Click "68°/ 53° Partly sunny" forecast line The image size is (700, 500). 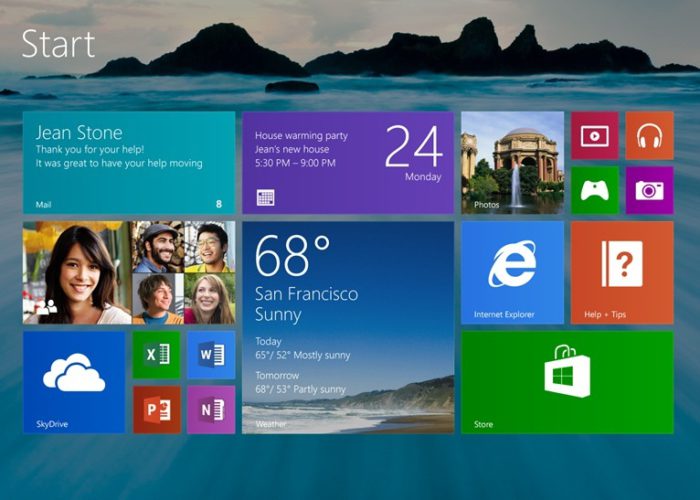click(x=300, y=389)
